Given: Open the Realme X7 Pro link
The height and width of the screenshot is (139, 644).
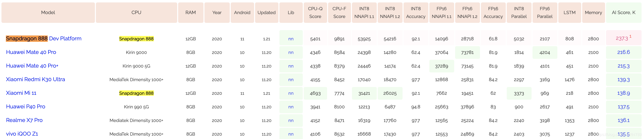Looking at the screenshot, I should click(x=24, y=120).
